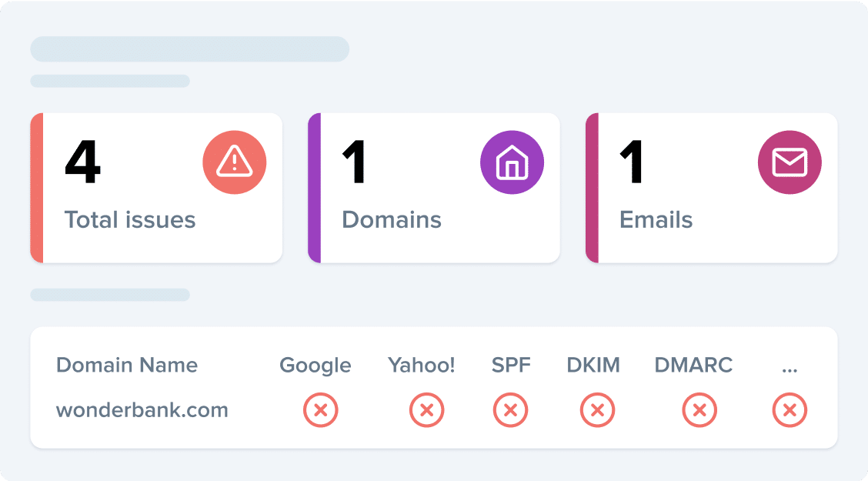868x481 pixels.
Task: Click the pink envelope emails icon
Action: [790, 162]
